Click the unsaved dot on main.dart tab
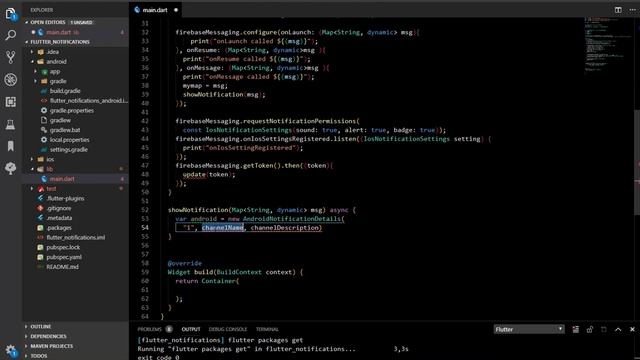This screenshot has width=640, height=360. pyautogui.click(x=176, y=10)
